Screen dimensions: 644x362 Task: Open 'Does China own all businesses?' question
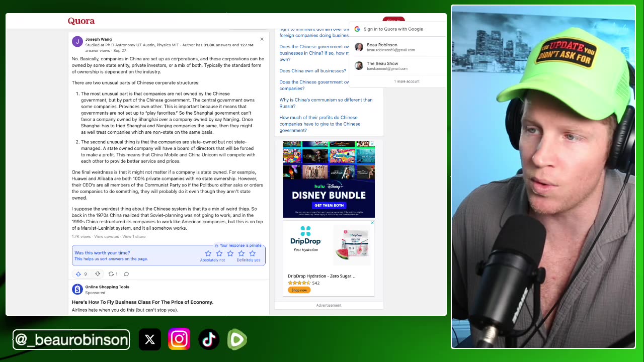tap(312, 71)
